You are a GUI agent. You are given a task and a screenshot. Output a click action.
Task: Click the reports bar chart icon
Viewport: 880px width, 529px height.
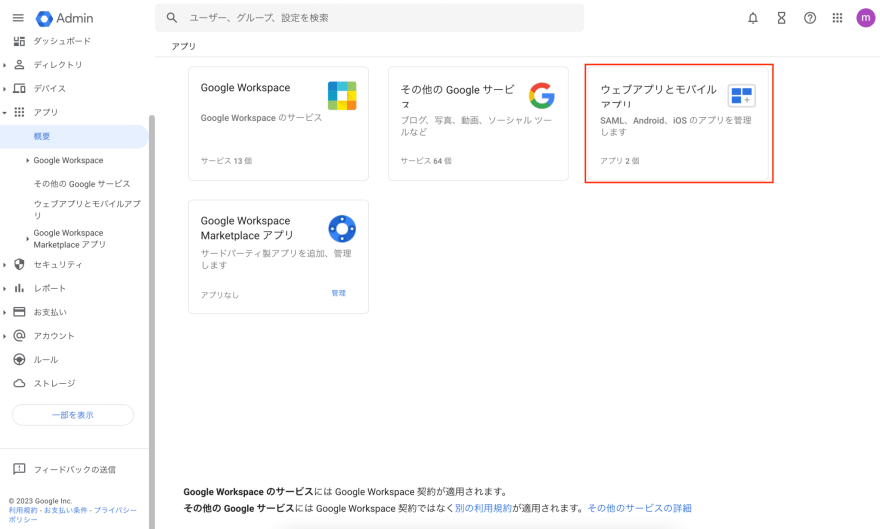(19, 288)
